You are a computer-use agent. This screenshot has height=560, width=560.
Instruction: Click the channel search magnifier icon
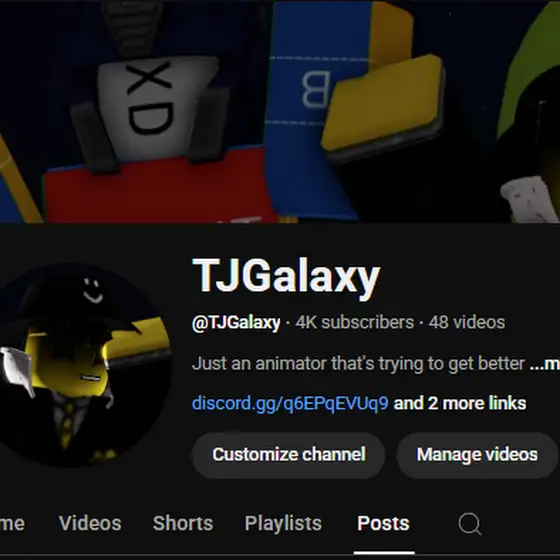(x=469, y=524)
